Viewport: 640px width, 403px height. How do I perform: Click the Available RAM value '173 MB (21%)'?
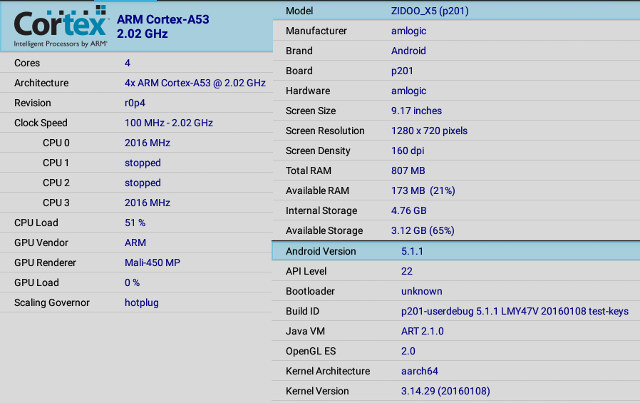[x=423, y=191]
